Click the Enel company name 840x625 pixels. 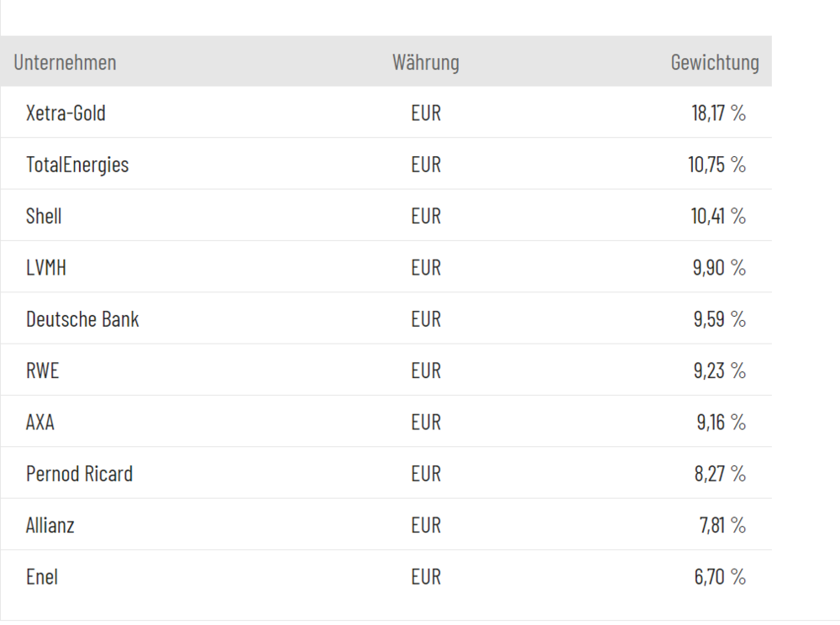pyautogui.click(x=42, y=577)
